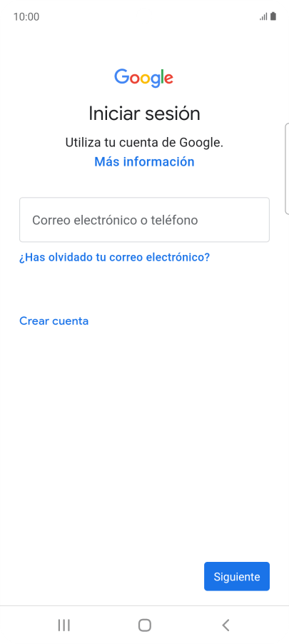Viewport: 289px width, 644px height.
Task: Click the blue capital G of Google logo
Action: (121, 77)
